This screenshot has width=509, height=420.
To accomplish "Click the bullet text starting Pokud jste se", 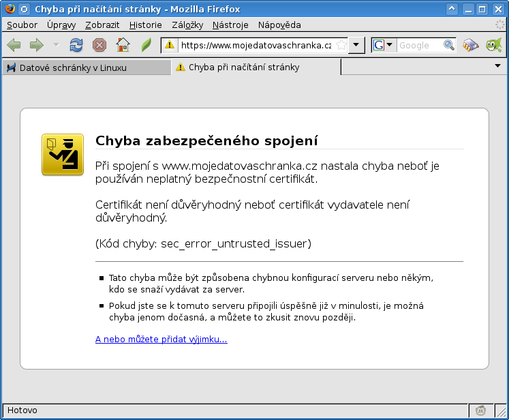I will (x=266, y=312).
